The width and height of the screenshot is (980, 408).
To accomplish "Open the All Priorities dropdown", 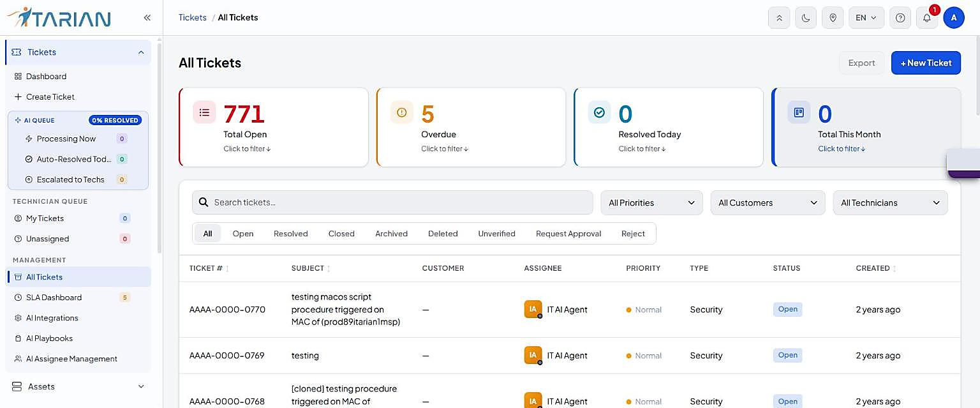I will pyautogui.click(x=651, y=202).
